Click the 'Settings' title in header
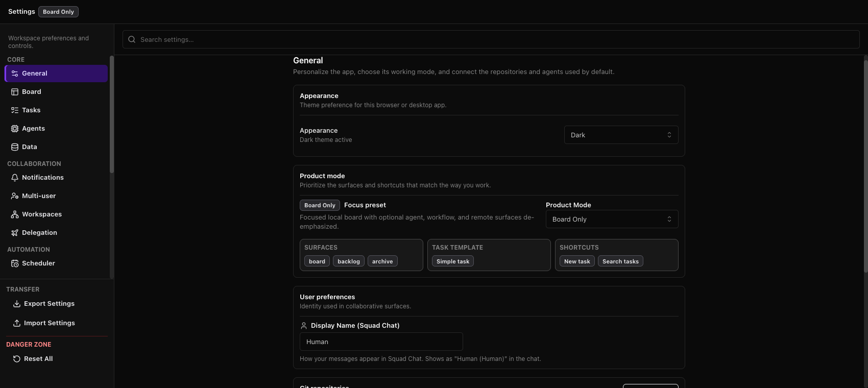The image size is (868, 388). (21, 12)
